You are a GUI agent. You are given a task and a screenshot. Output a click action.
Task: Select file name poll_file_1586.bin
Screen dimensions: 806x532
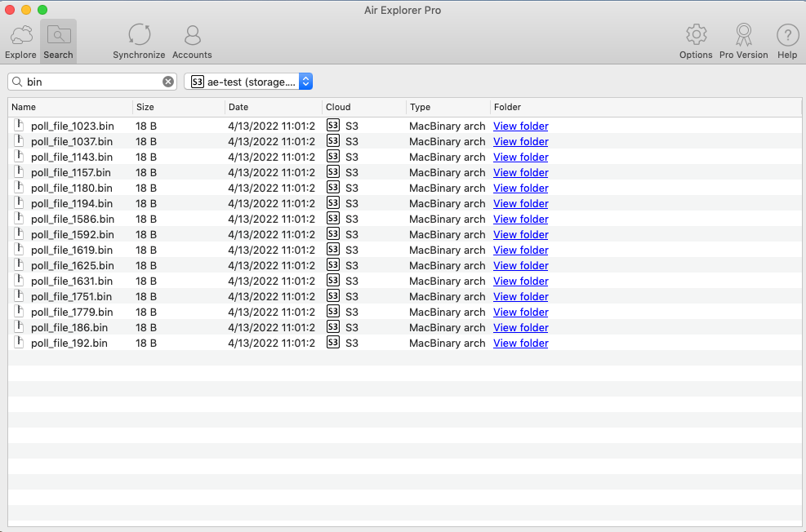click(x=73, y=219)
